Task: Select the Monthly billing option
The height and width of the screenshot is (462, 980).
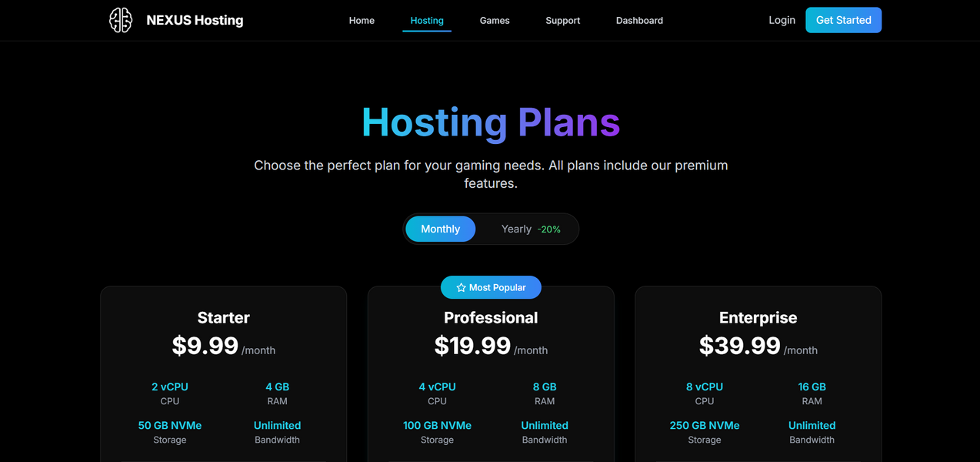Action: tap(440, 229)
